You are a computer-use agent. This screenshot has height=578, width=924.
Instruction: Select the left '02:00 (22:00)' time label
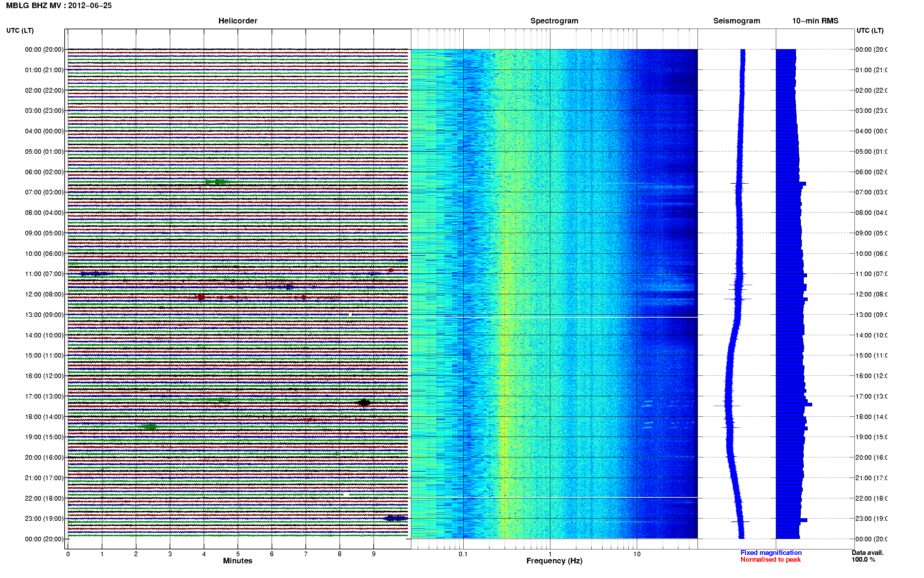44,90
